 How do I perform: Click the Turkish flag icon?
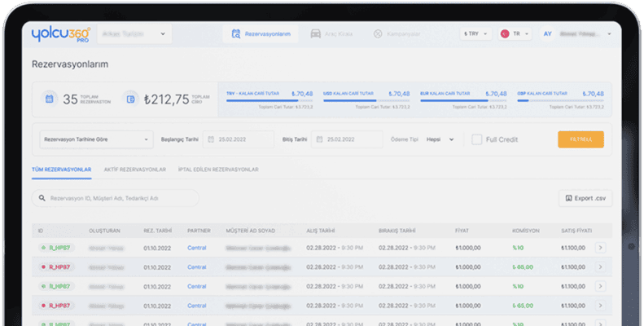point(505,34)
